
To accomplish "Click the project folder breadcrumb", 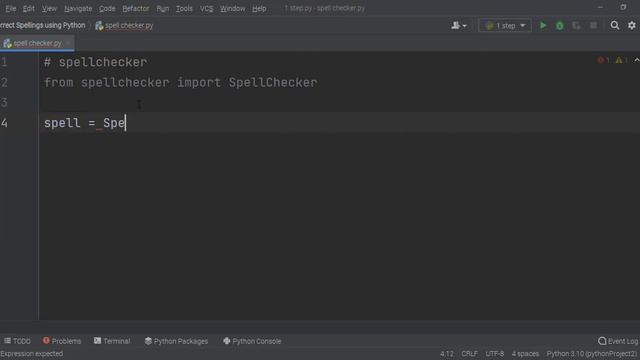I will point(42,25).
